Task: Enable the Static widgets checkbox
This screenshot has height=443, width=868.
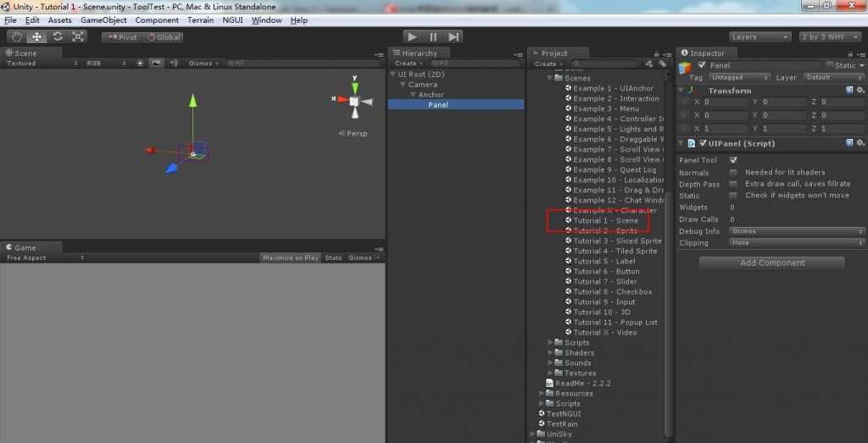Action: point(733,196)
